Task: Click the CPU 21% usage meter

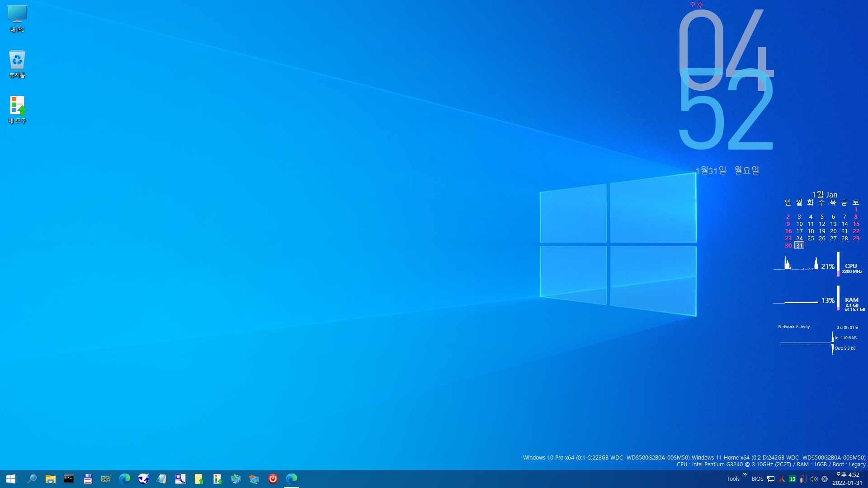Action: (x=827, y=267)
